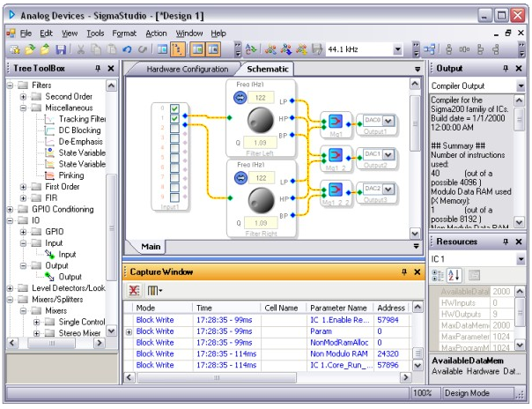Open the Action menu
532x409 pixels.
pyautogui.click(x=156, y=33)
